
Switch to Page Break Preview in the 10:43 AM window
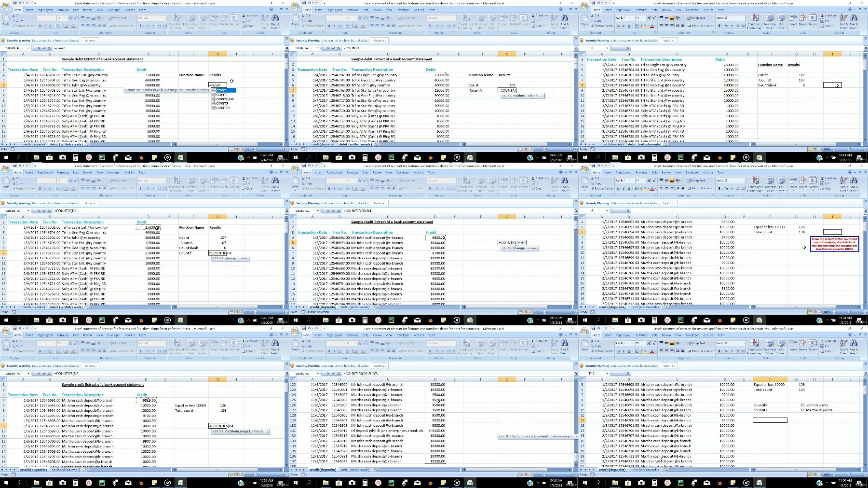[x=819, y=149]
